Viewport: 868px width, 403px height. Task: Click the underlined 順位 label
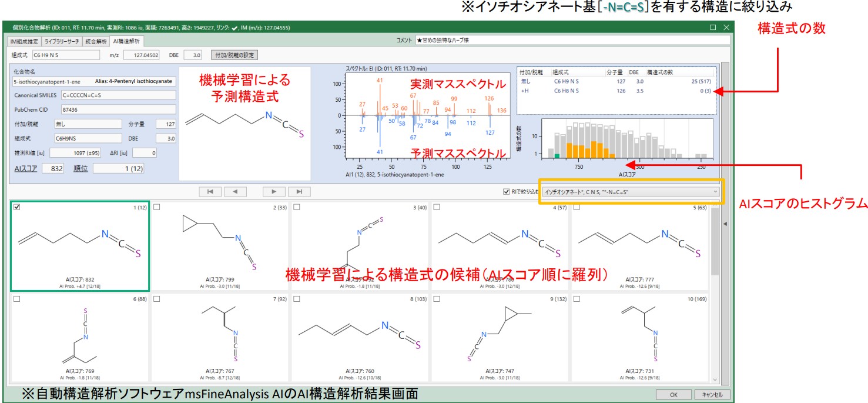pos(81,168)
